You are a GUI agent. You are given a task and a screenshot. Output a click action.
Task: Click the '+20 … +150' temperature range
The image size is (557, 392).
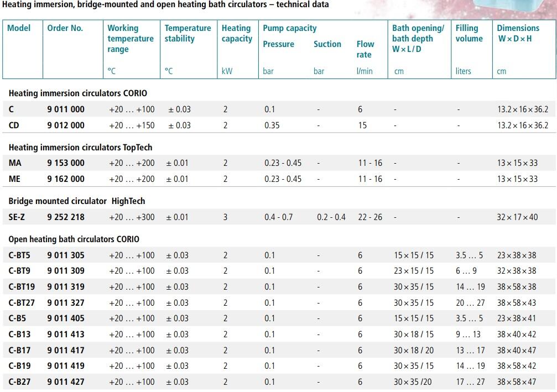(132, 126)
